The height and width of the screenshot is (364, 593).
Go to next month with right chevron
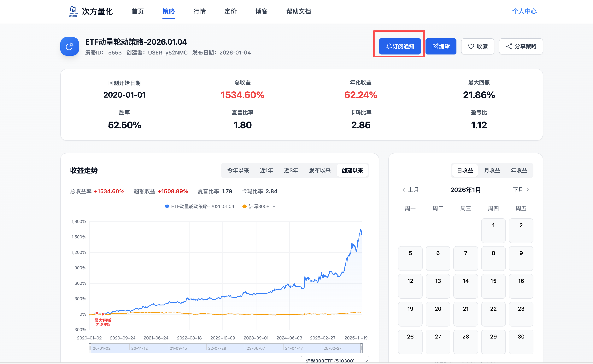point(528,190)
